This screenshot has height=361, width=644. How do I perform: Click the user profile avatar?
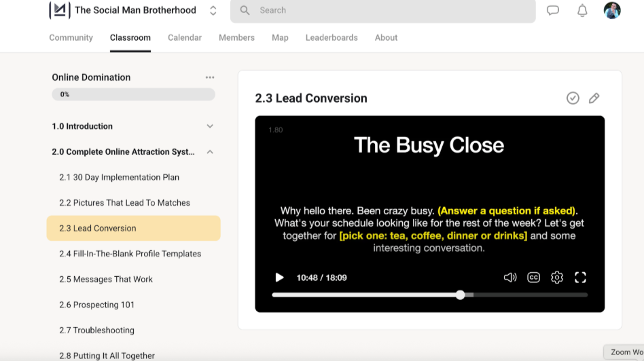tap(611, 10)
